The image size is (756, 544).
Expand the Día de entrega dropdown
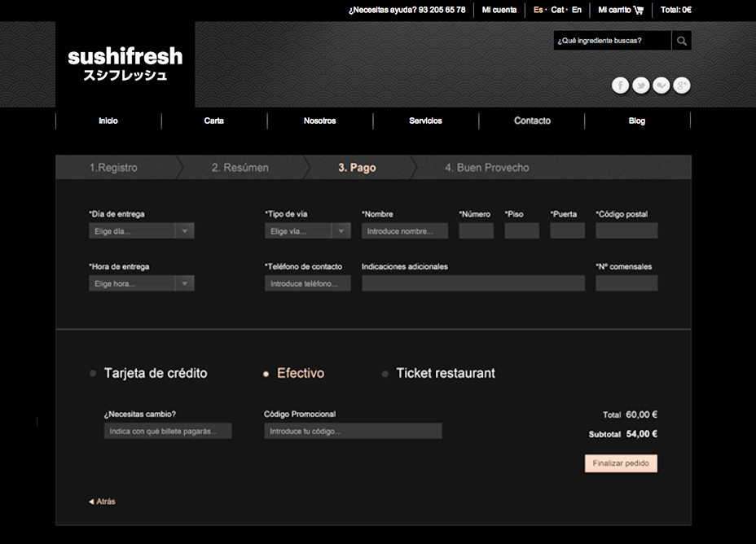tap(185, 231)
